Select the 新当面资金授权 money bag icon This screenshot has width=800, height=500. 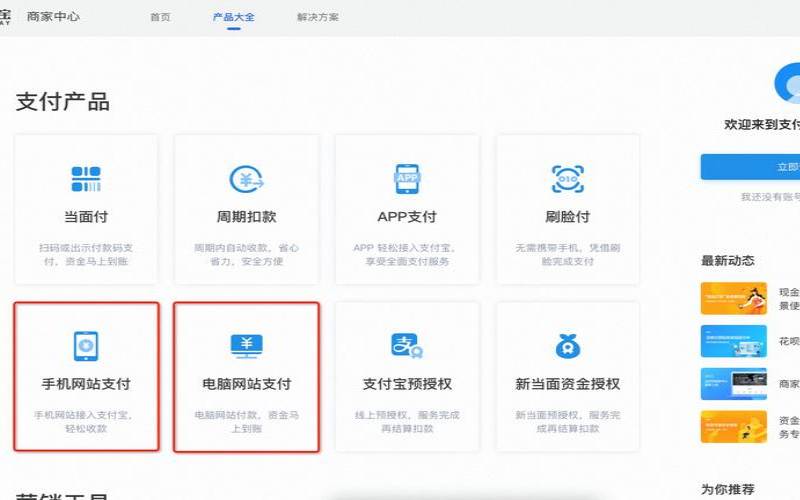(567, 346)
